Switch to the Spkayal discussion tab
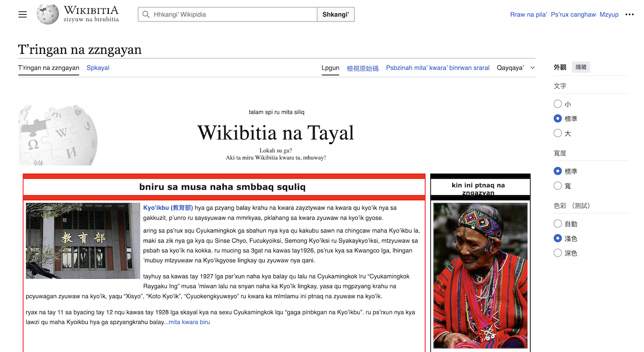Image resolution: width=644 pixels, height=352 pixels. (98, 68)
